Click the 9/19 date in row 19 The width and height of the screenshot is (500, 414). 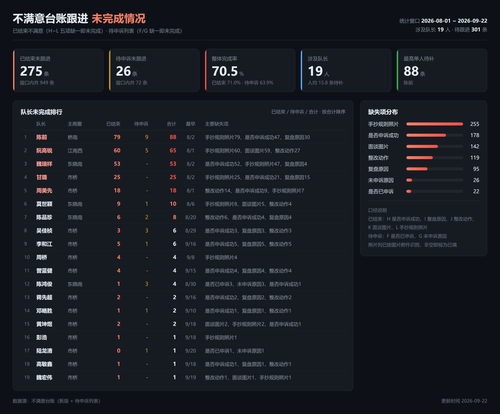point(191,377)
